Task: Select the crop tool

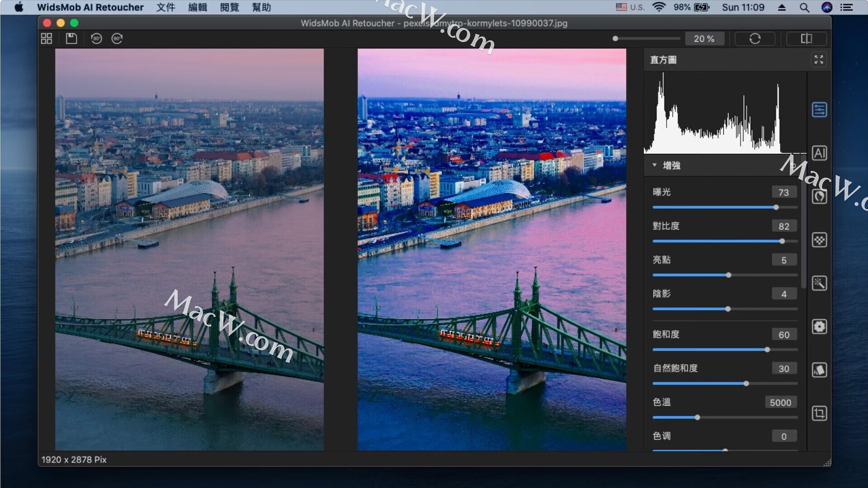Action: click(x=819, y=413)
